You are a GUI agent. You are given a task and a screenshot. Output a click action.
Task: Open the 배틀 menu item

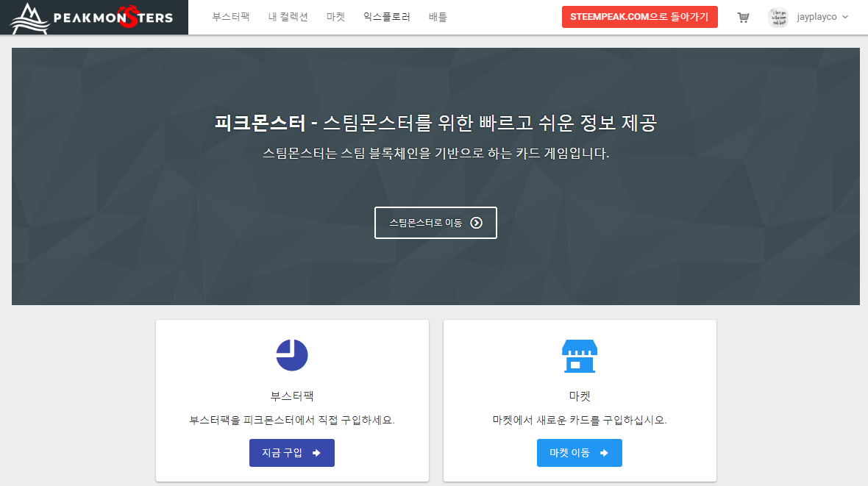pos(438,17)
